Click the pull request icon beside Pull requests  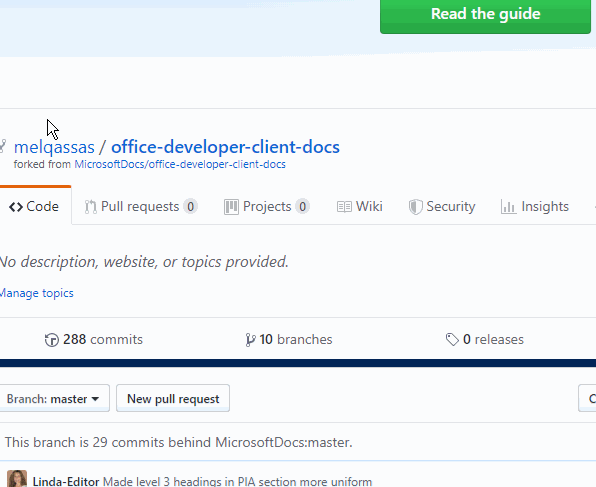[90, 207]
